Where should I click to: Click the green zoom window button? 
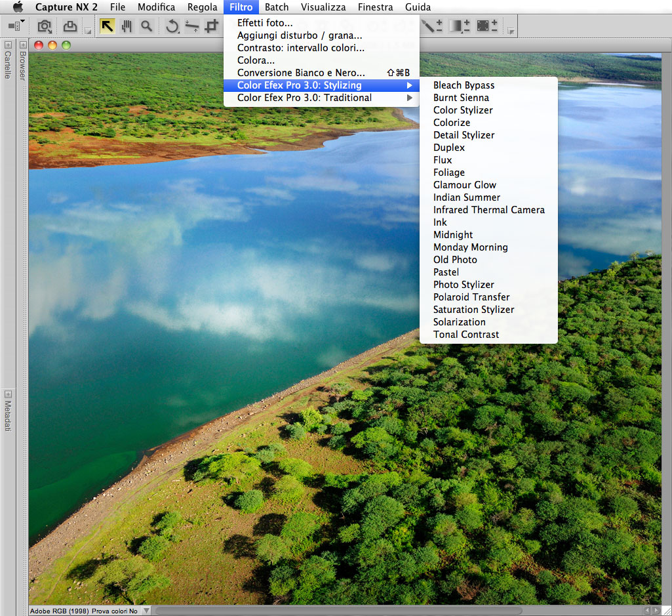coord(66,45)
